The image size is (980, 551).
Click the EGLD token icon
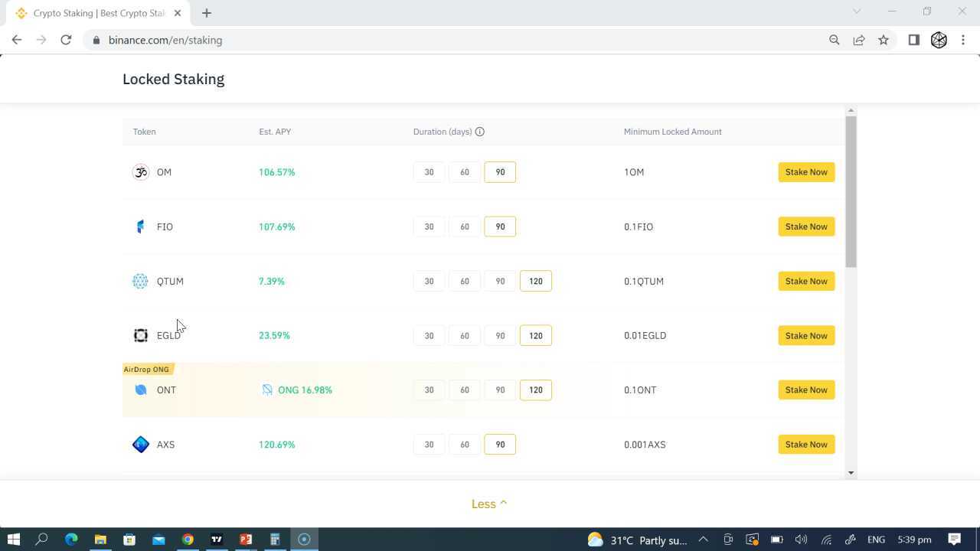[140, 335]
